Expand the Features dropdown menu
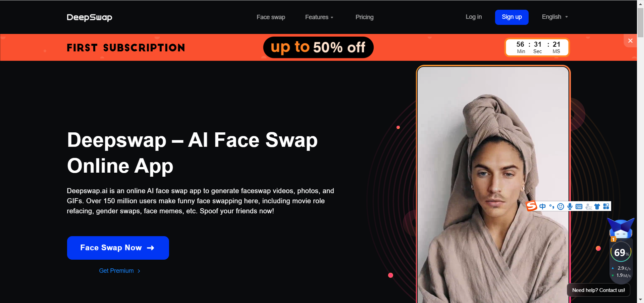This screenshot has width=644, height=303. [x=319, y=17]
